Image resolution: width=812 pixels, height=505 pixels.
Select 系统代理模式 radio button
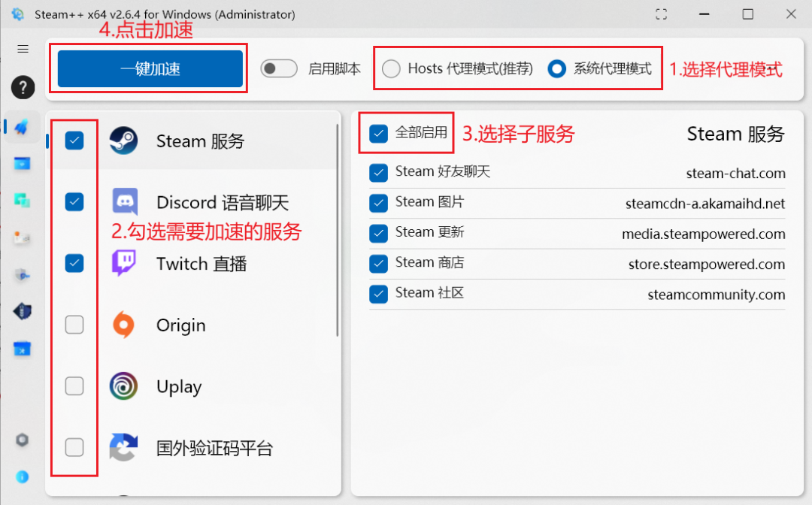(x=556, y=68)
